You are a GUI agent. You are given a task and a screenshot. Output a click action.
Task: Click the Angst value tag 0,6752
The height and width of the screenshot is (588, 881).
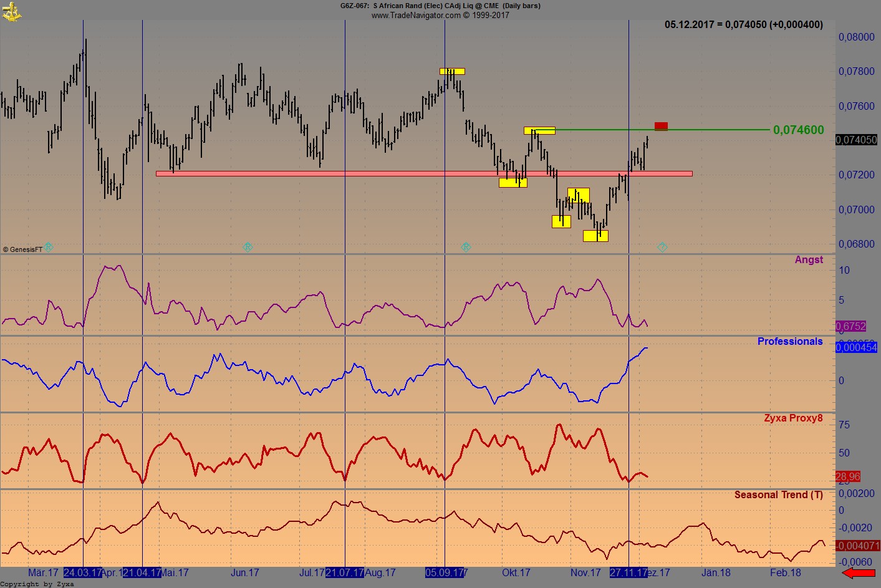(x=851, y=326)
